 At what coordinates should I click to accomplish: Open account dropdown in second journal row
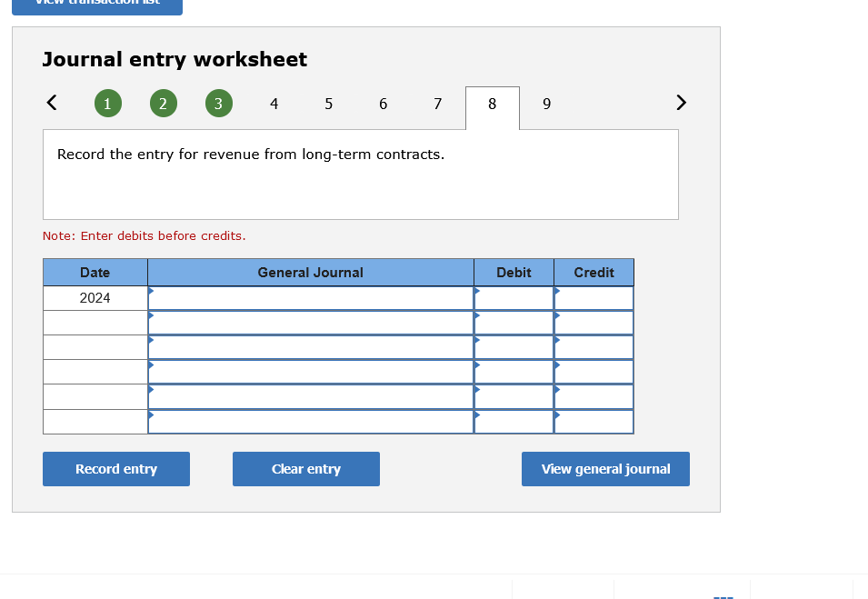point(151,316)
